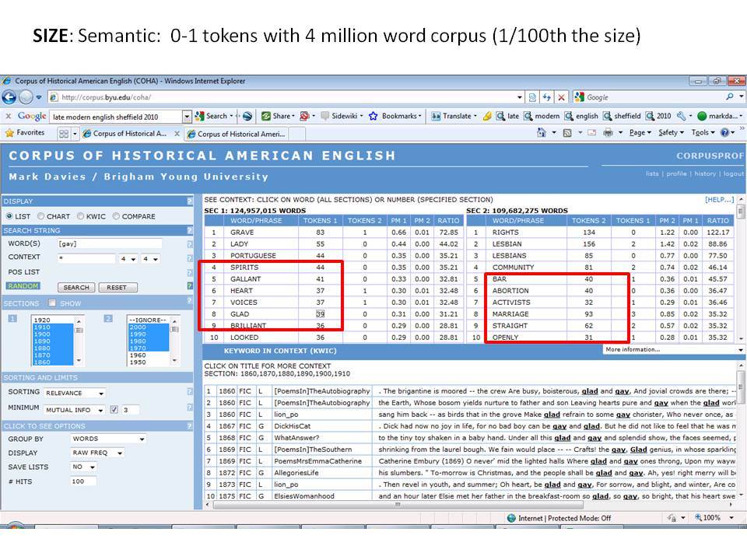Open the Tools menu in the command bar
Viewport: 747px width, 560px height.
[x=703, y=133]
